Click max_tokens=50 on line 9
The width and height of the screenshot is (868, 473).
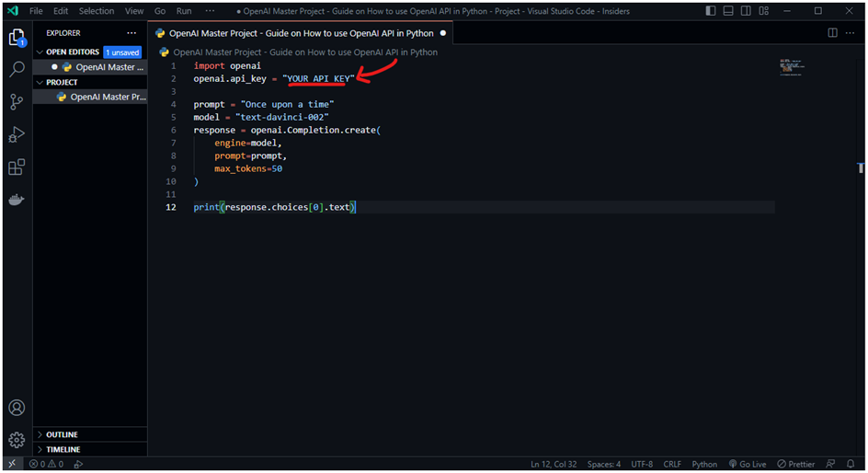tap(248, 168)
